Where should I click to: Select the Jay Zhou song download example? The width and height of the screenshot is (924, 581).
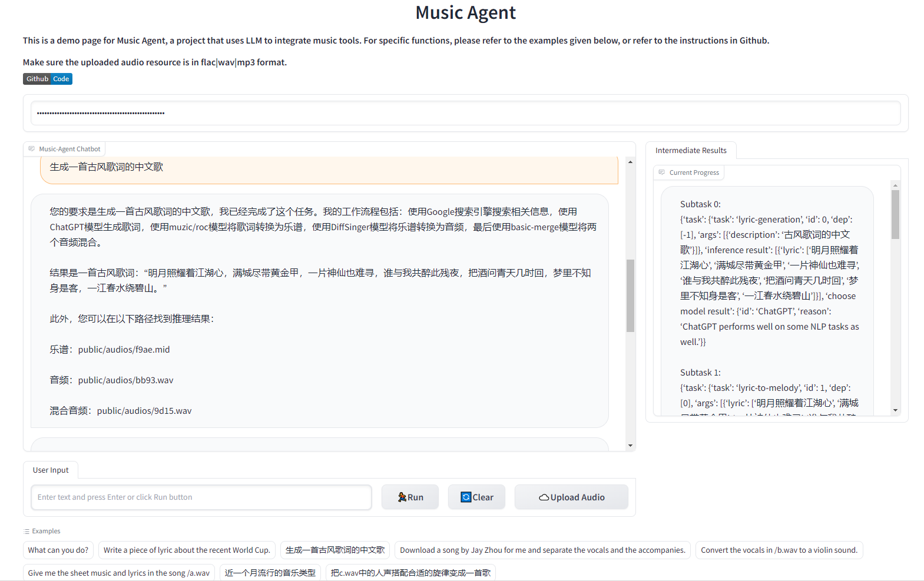pos(542,550)
